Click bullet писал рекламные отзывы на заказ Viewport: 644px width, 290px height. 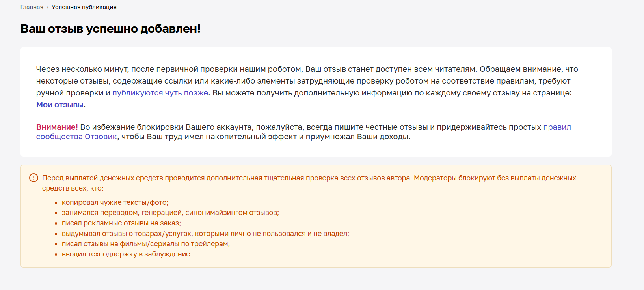[121, 223]
